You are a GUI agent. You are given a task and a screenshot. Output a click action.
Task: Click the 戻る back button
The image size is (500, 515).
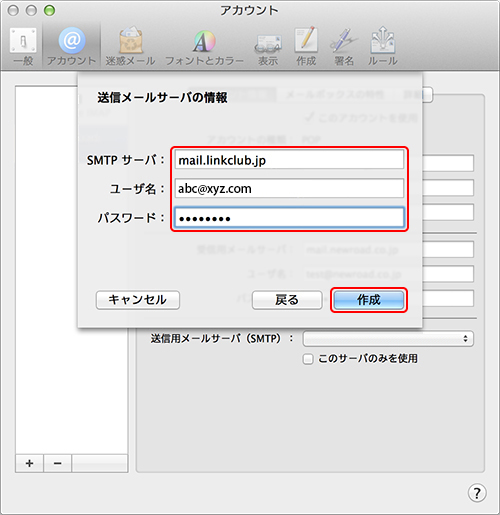287,300
